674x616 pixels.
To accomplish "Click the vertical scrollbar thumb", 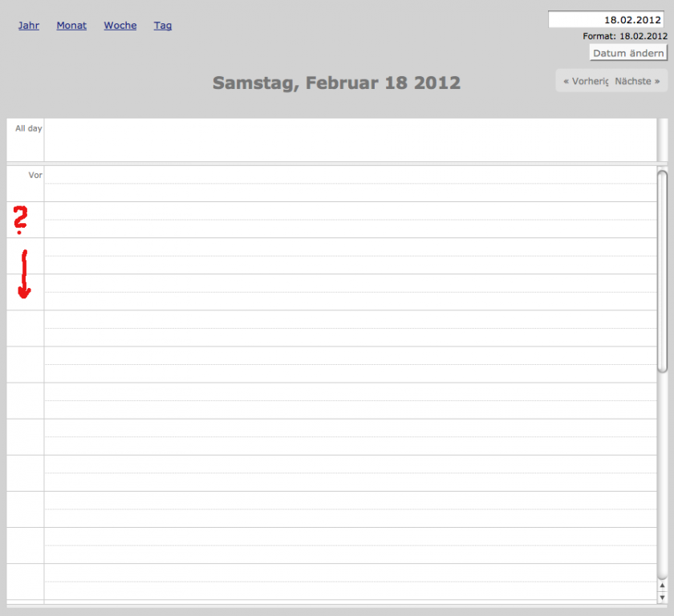I will (x=662, y=270).
